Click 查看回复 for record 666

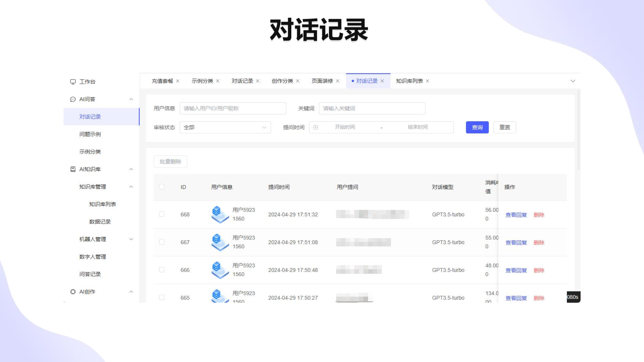(516, 270)
